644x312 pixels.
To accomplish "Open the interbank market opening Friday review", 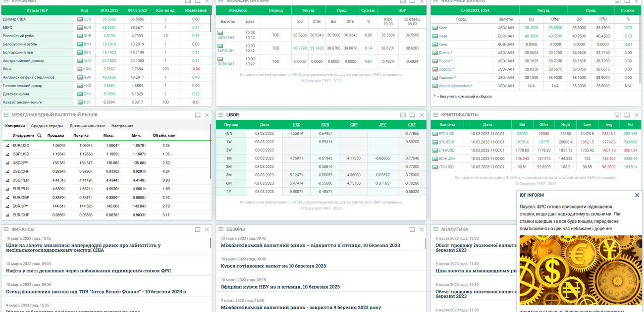I will click(x=311, y=245).
